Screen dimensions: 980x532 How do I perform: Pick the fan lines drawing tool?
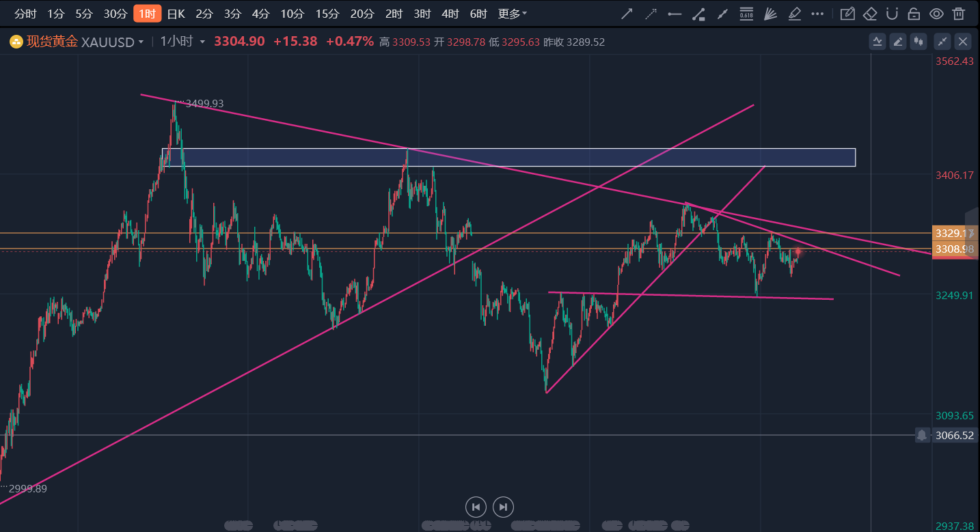(770, 14)
